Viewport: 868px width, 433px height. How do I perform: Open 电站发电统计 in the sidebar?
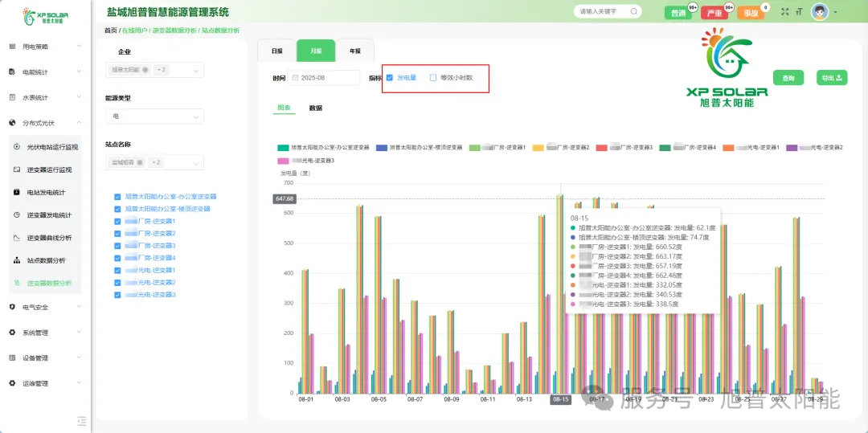(46, 193)
